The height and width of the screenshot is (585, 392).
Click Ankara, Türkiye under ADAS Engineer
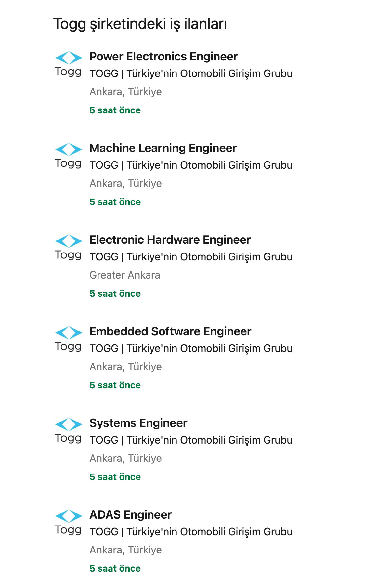click(x=125, y=550)
